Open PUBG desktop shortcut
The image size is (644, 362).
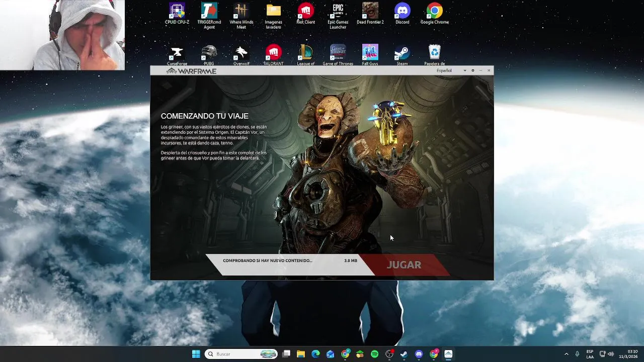click(209, 55)
